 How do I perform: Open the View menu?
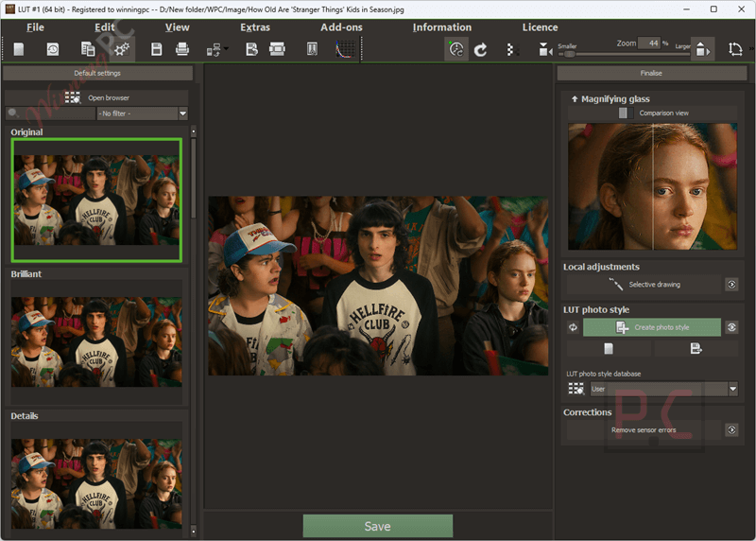(178, 27)
